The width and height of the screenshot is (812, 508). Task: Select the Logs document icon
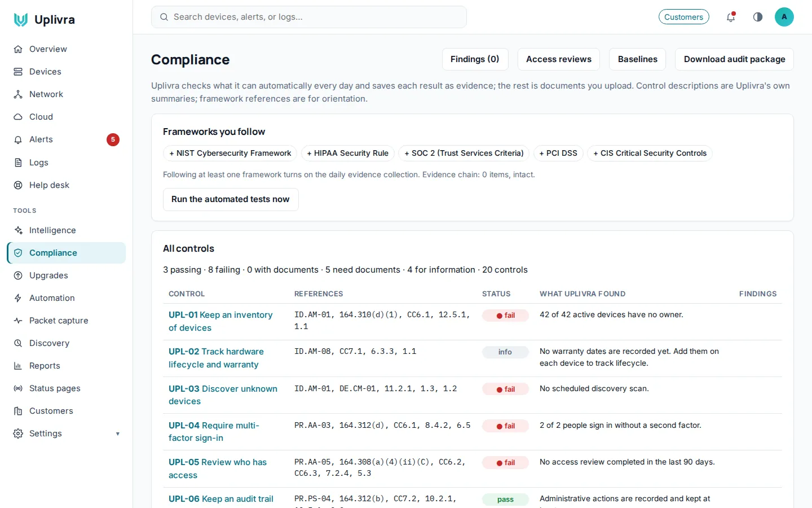point(18,163)
